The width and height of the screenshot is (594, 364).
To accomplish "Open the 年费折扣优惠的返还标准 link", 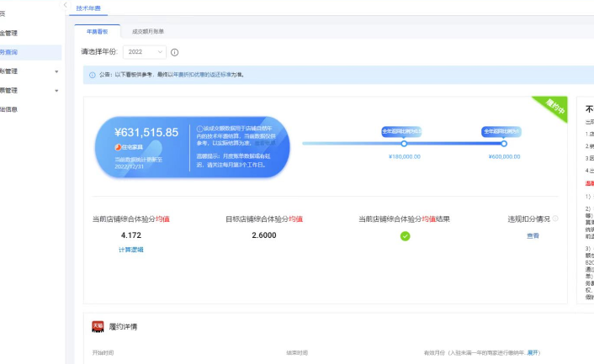I will click(204, 75).
